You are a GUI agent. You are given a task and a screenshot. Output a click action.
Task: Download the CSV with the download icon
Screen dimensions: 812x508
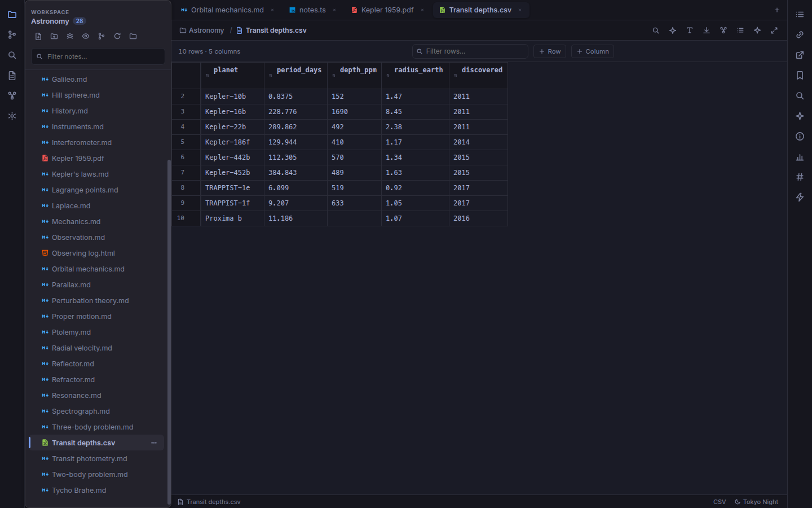click(707, 30)
